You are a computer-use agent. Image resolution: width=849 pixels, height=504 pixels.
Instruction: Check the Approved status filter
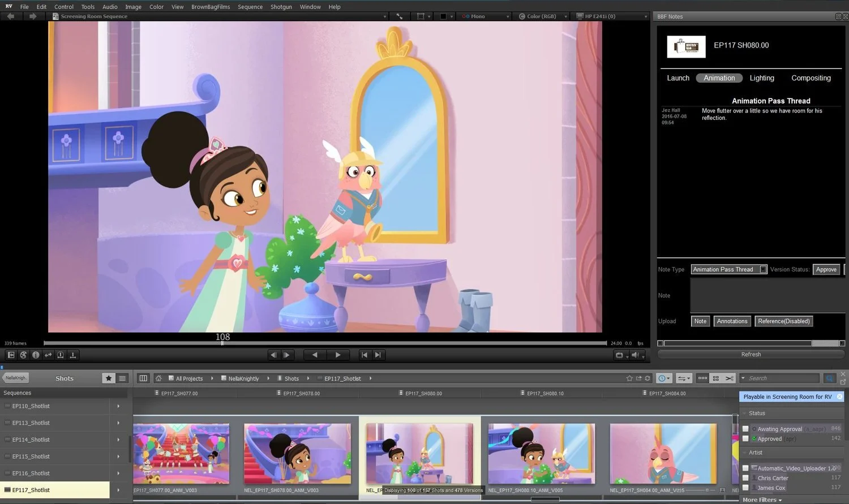[745, 438]
